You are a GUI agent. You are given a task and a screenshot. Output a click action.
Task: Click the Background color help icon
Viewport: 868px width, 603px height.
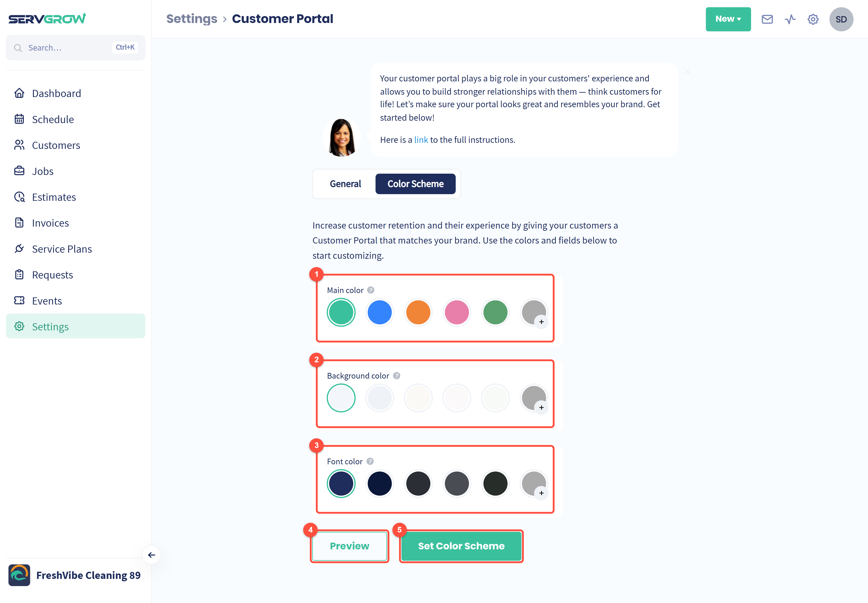tap(396, 376)
